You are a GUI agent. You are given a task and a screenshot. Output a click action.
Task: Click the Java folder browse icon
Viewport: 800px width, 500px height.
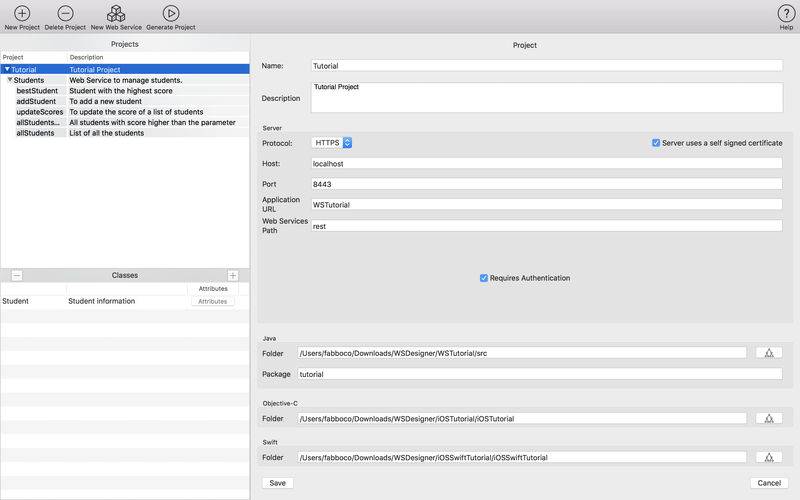coord(769,353)
